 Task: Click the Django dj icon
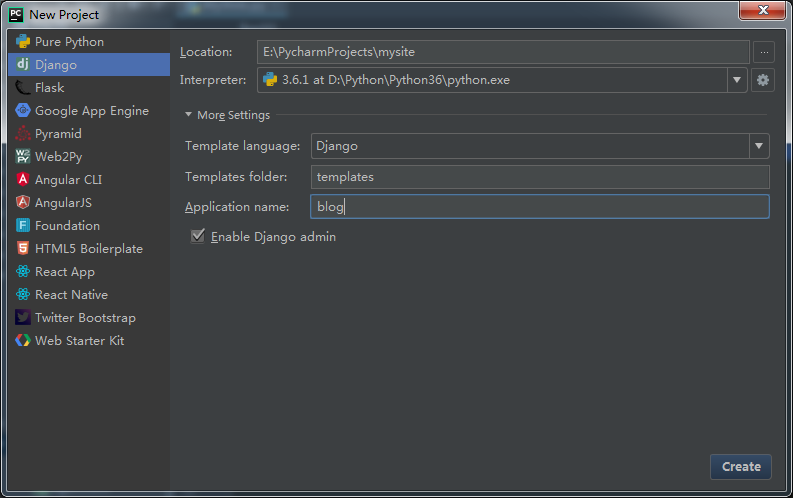tap(23, 64)
